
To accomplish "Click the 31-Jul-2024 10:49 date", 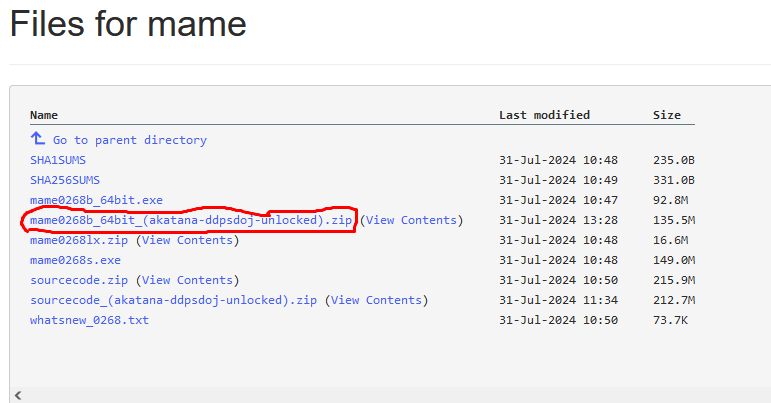I will pyautogui.click(x=558, y=180).
